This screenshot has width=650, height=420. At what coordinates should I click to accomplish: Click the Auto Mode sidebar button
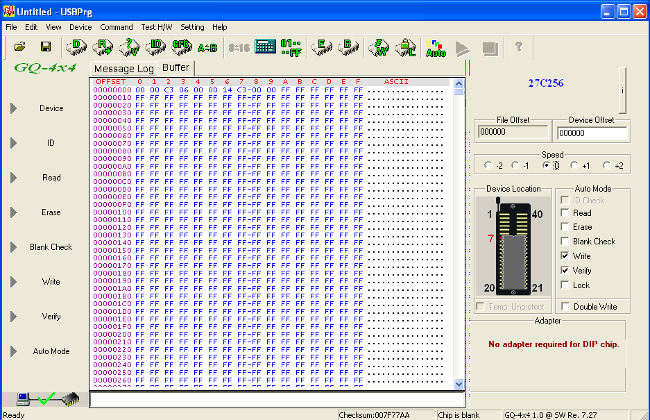[x=51, y=351]
